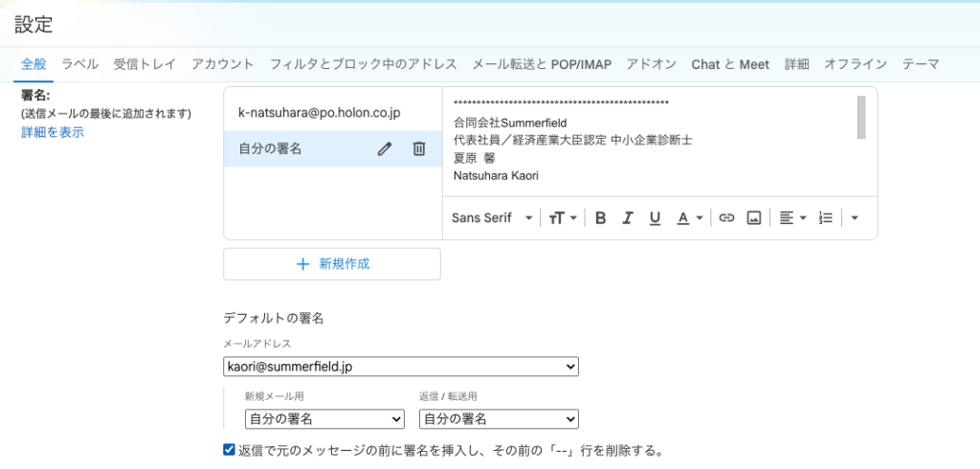Toggle italic formatting in signature editor

tap(628, 217)
